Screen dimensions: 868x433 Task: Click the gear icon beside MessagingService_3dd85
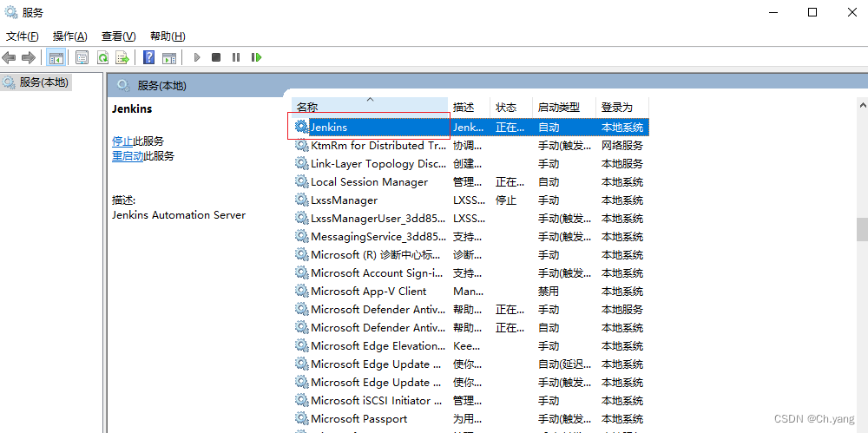coord(302,236)
